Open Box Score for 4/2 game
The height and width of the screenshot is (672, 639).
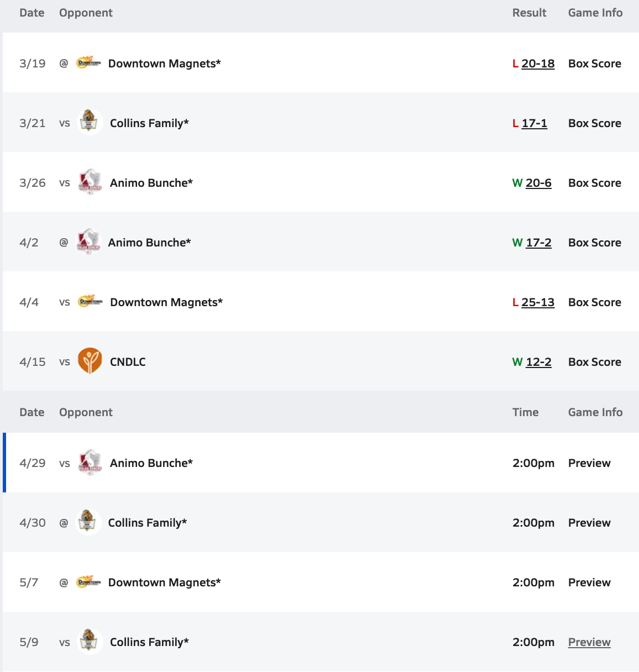(x=594, y=243)
